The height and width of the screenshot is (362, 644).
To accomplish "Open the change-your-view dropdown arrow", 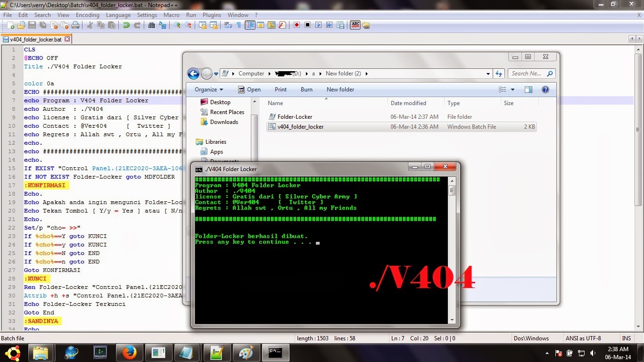I will (x=512, y=90).
